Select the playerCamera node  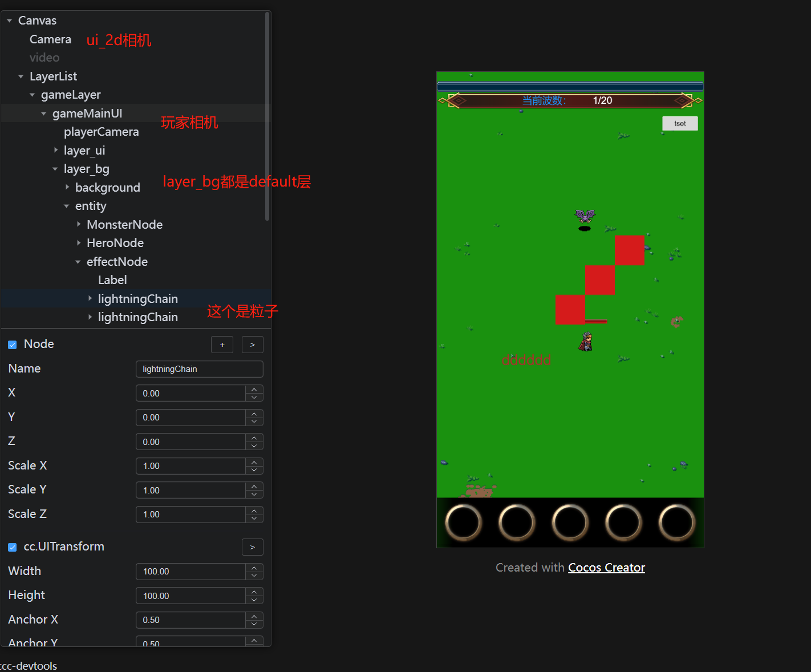point(102,132)
